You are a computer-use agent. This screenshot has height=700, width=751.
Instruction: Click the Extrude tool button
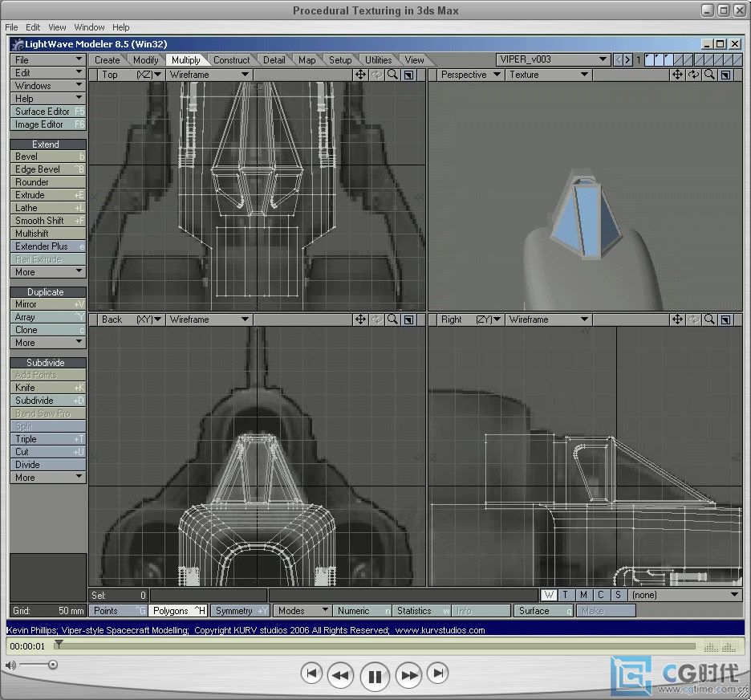coord(48,195)
